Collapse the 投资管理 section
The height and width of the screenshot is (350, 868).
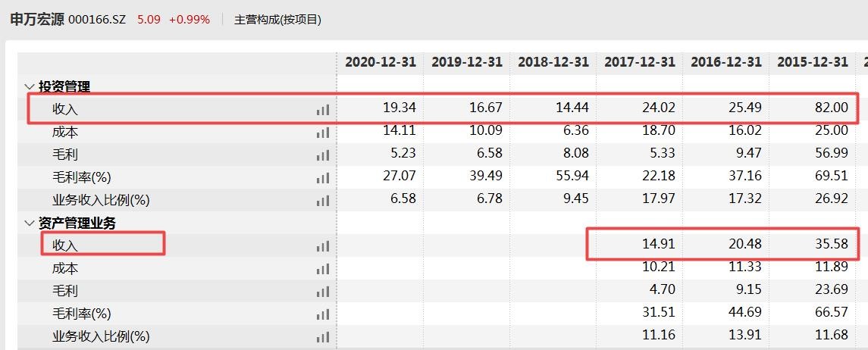pos(30,87)
